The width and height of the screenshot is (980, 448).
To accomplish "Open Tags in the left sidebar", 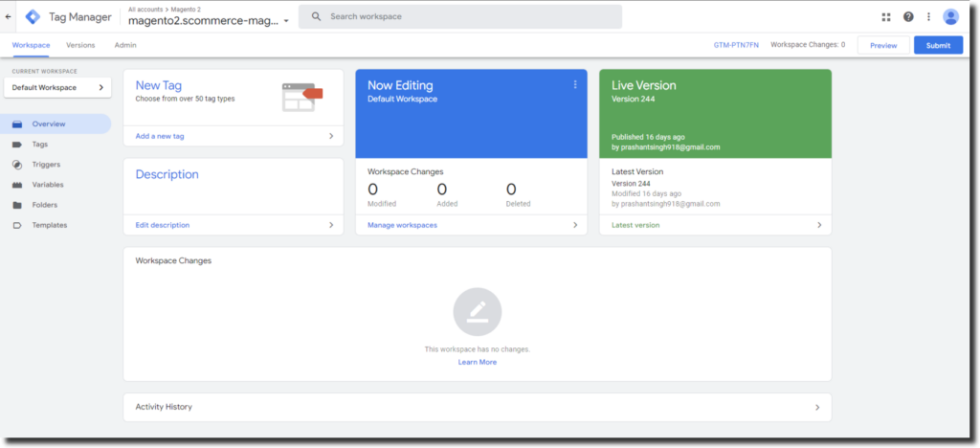I will [40, 144].
